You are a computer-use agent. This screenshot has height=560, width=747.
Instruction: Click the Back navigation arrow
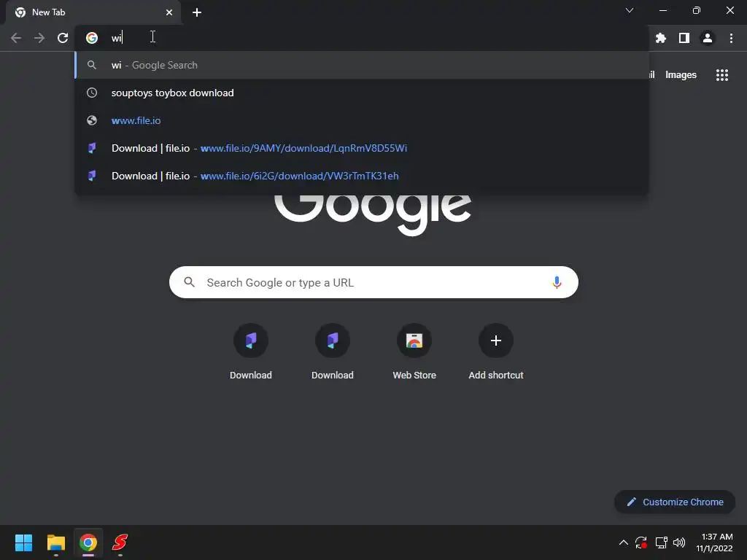click(x=16, y=38)
